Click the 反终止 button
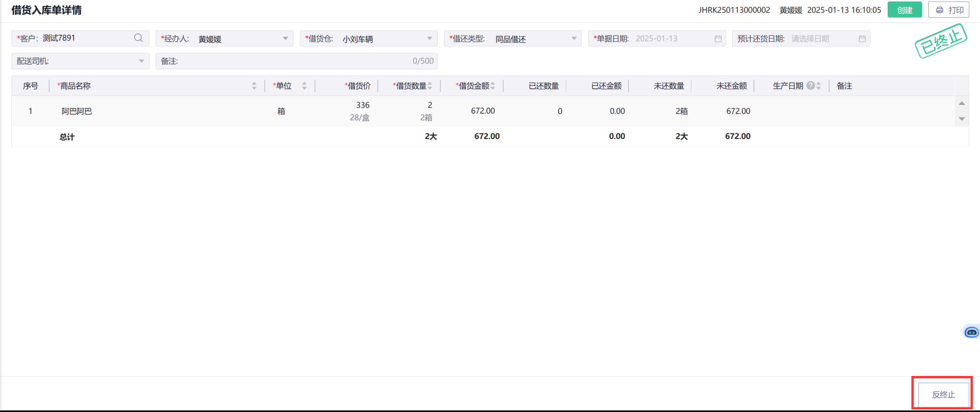Image resolution: width=980 pixels, height=412 pixels. point(943,394)
